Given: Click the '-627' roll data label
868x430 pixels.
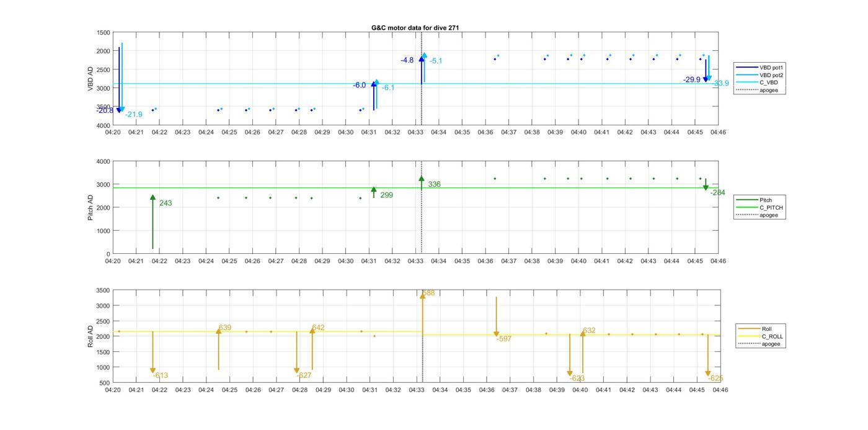Looking at the screenshot, I should tap(304, 375).
